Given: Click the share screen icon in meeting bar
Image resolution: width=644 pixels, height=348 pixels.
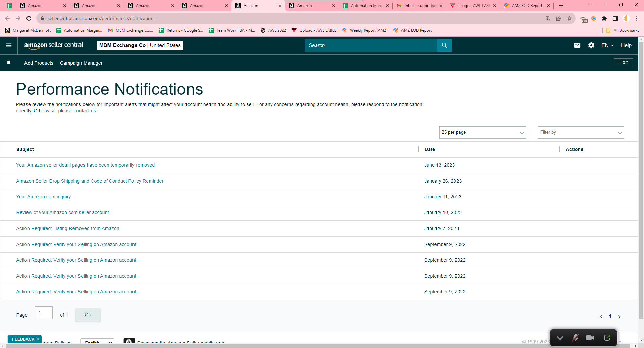Looking at the screenshot, I should pyautogui.click(x=607, y=338).
